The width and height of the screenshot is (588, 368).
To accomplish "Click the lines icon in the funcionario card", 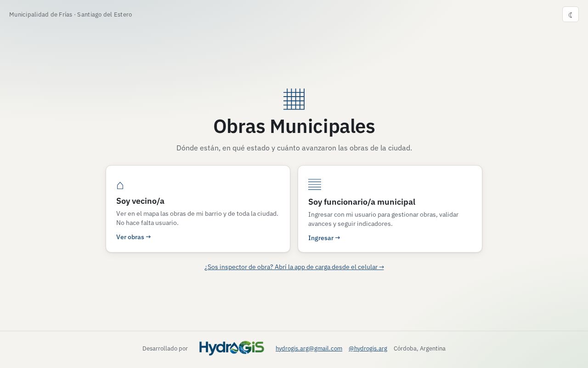I will [x=315, y=184].
